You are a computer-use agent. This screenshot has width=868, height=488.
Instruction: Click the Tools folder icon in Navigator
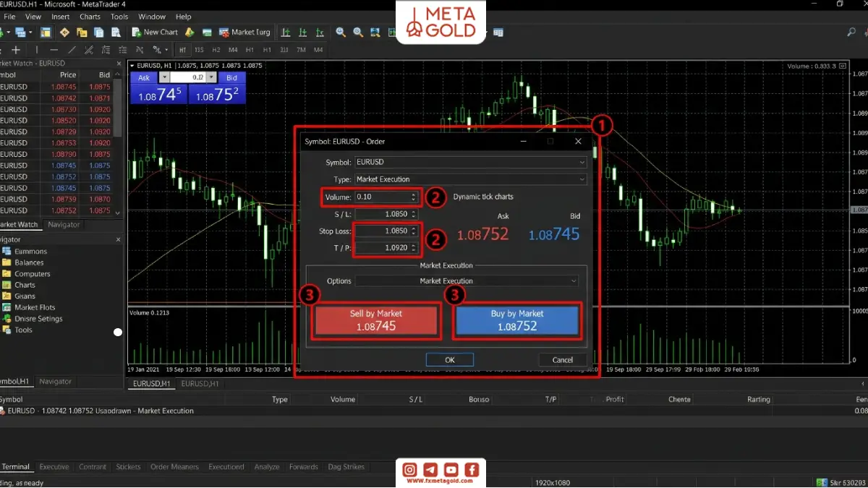pyautogui.click(x=7, y=330)
